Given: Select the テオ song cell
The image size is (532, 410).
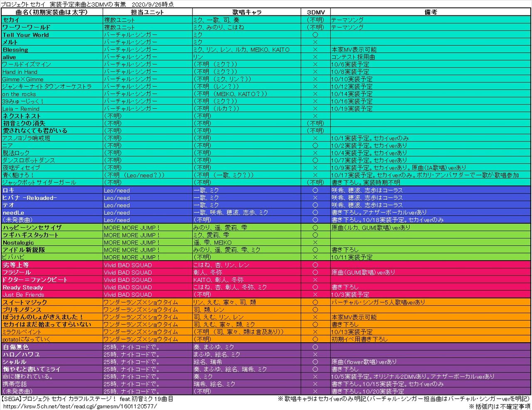Looking at the screenshot, I should point(52,205).
